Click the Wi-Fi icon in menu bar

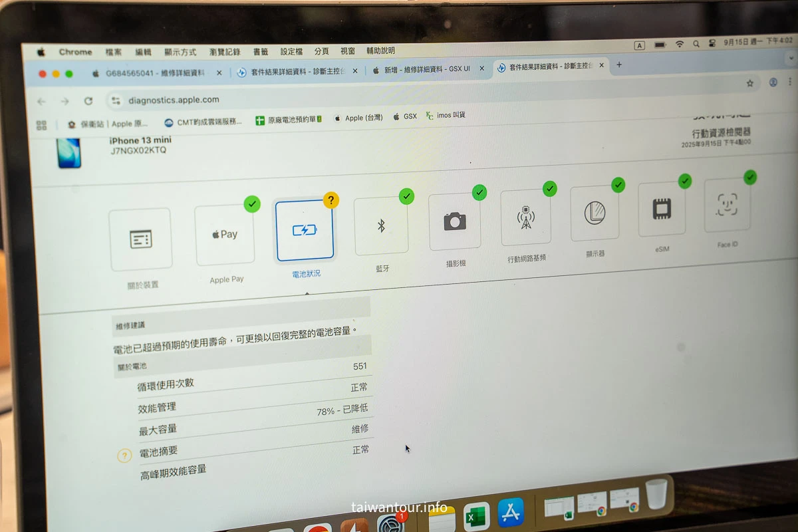(680, 44)
